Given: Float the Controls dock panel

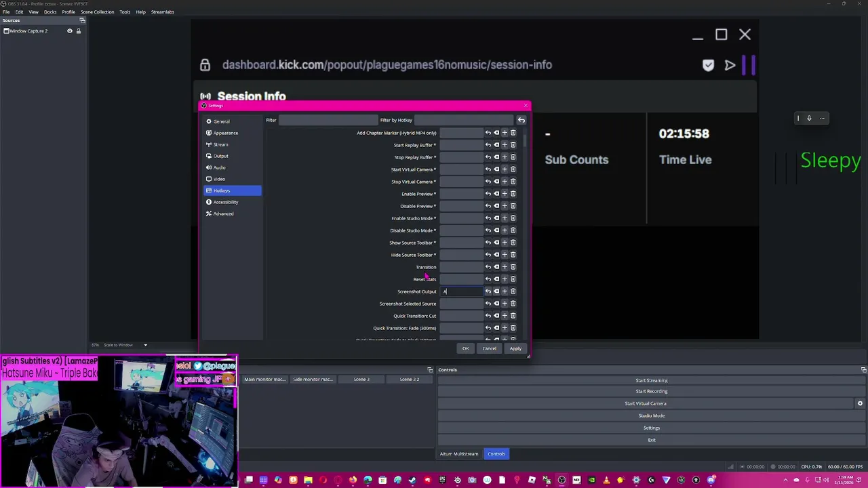Looking at the screenshot, I should [x=863, y=370].
